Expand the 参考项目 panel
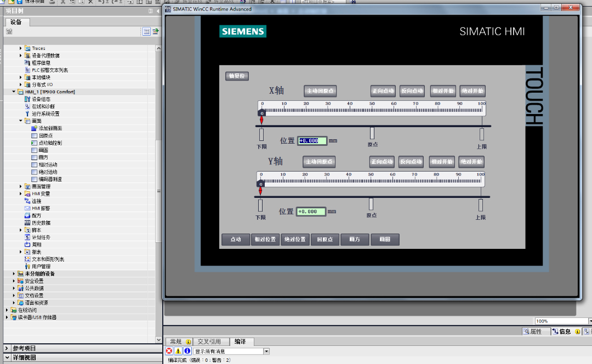Viewport: 592px width, 364px height. (7, 348)
